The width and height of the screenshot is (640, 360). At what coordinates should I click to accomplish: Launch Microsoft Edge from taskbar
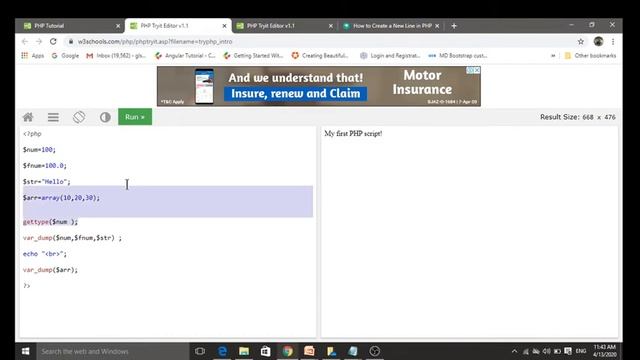222,351
